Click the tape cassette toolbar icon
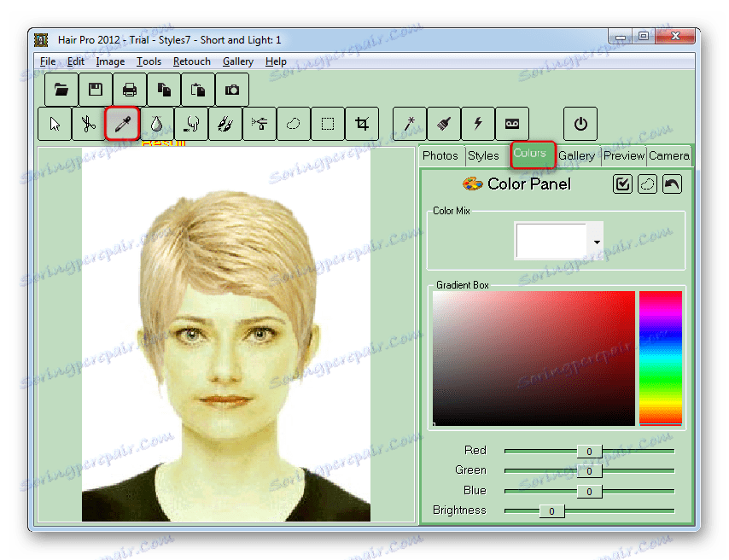The image size is (729, 560). coord(512,124)
